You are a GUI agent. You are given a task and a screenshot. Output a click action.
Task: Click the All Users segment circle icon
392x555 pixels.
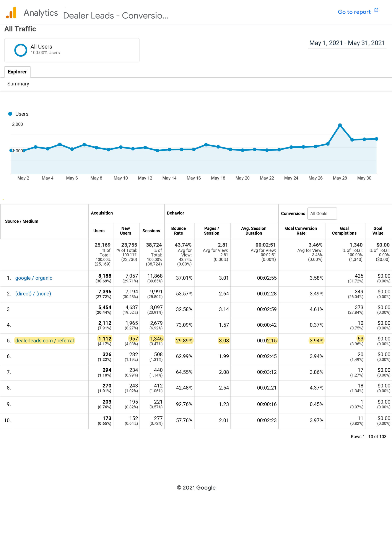(x=21, y=50)
